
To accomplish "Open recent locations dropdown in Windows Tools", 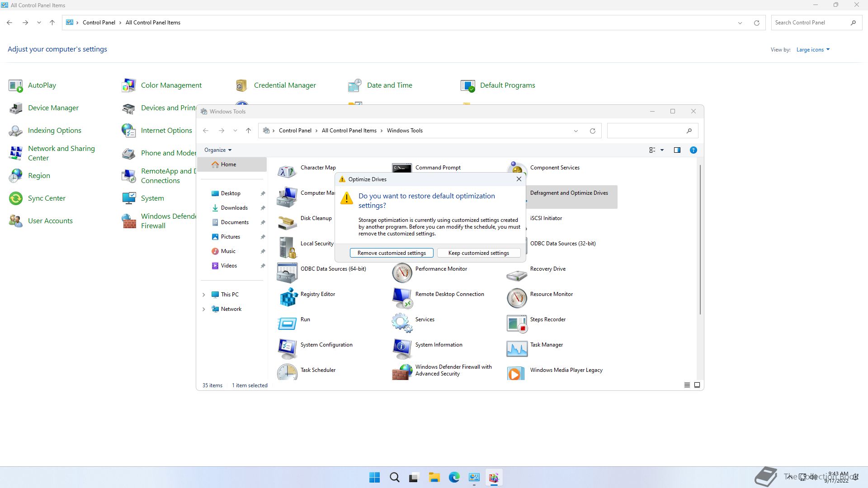I will [x=235, y=131].
